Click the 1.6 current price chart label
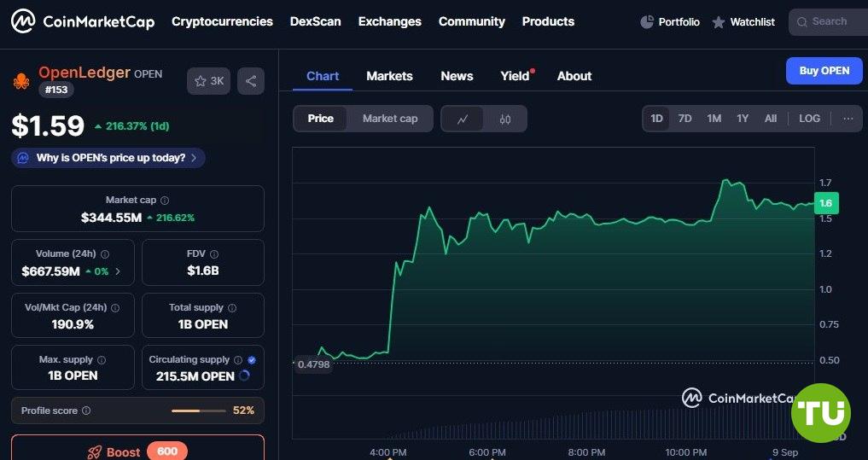The width and height of the screenshot is (868, 460). pyautogui.click(x=826, y=203)
